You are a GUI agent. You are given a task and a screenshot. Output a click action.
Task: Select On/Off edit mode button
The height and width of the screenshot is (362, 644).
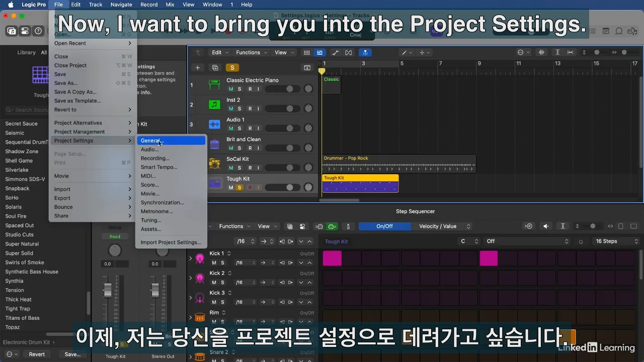click(x=384, y=226)
